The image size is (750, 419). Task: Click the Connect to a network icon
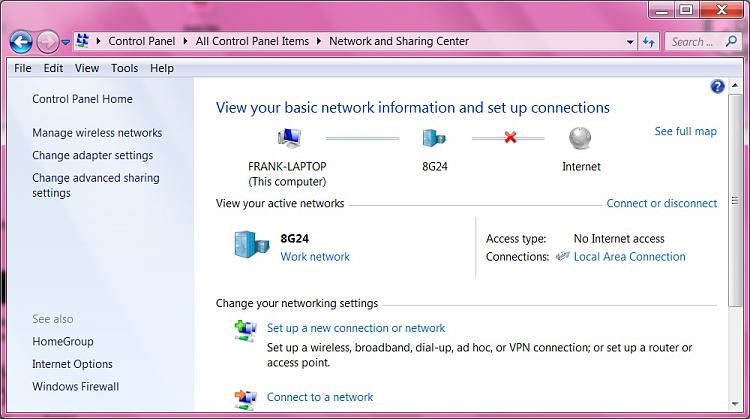(246, 399)
